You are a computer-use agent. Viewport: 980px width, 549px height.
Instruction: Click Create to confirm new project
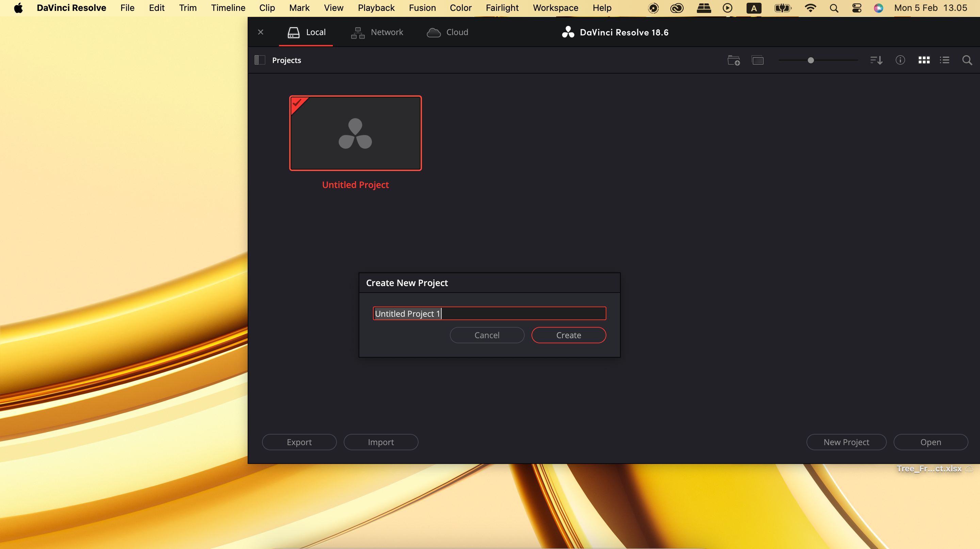coord(568,335)
